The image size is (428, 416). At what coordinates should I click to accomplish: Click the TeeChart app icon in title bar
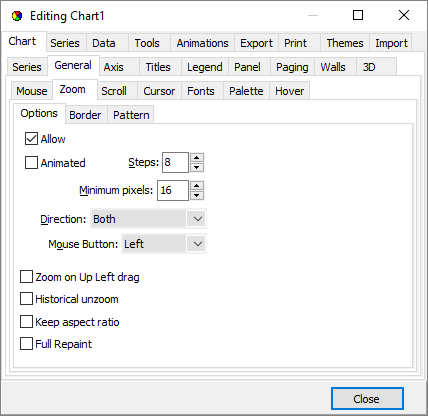point(17,16)
